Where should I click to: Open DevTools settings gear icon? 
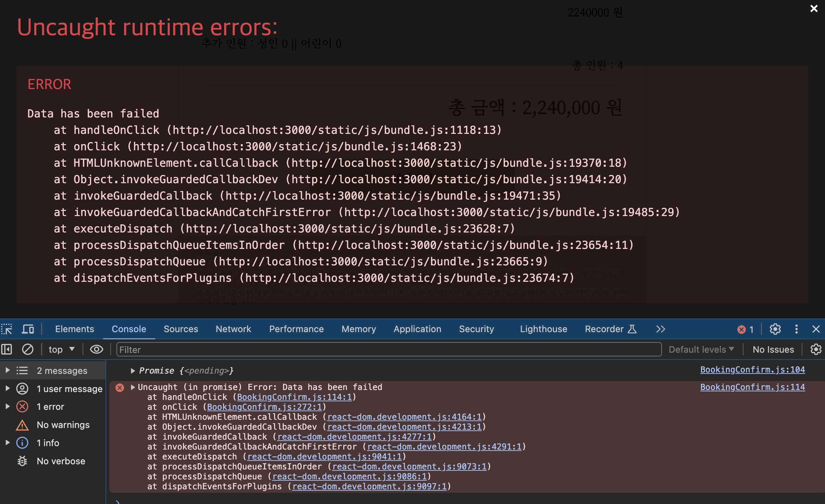coord(775,329)
